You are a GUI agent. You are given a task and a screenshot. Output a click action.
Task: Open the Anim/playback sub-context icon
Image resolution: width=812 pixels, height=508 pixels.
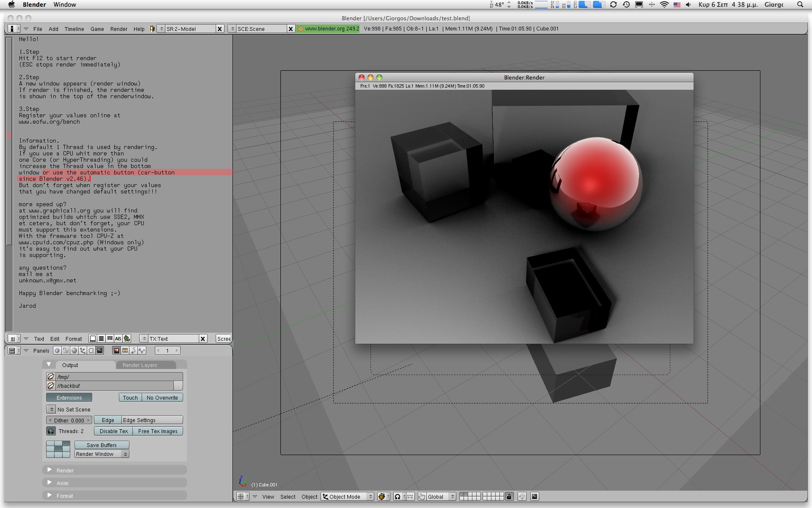tap(133, 351)
